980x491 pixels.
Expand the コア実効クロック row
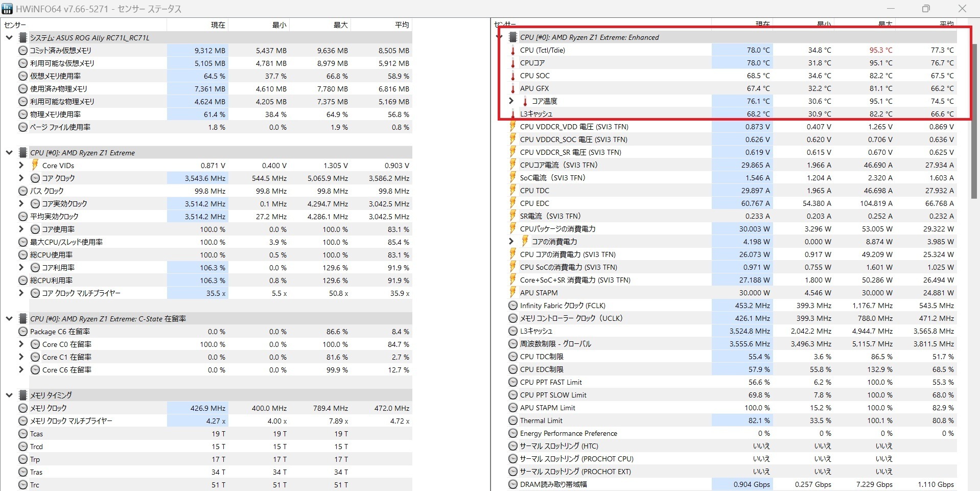[21, 203]
